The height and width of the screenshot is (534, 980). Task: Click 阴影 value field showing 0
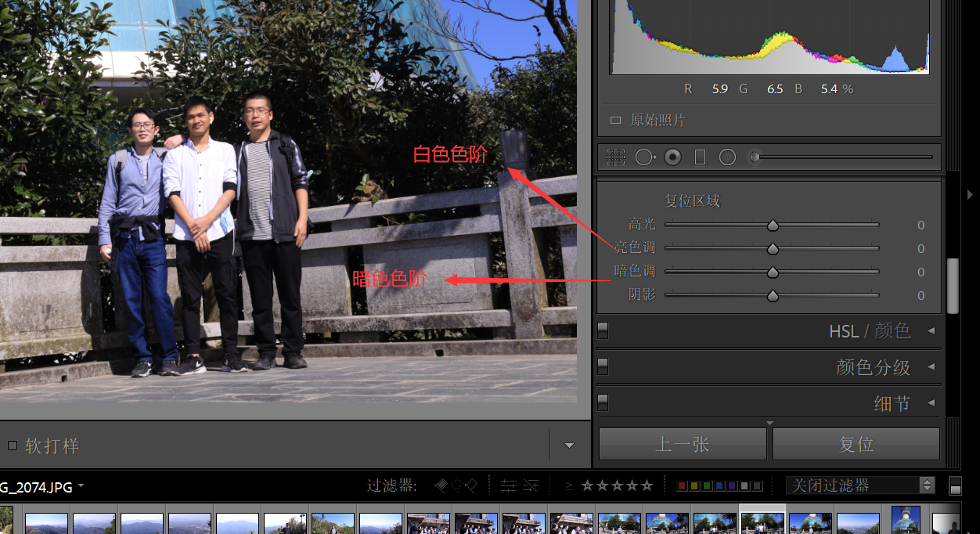tap(921, 296)
